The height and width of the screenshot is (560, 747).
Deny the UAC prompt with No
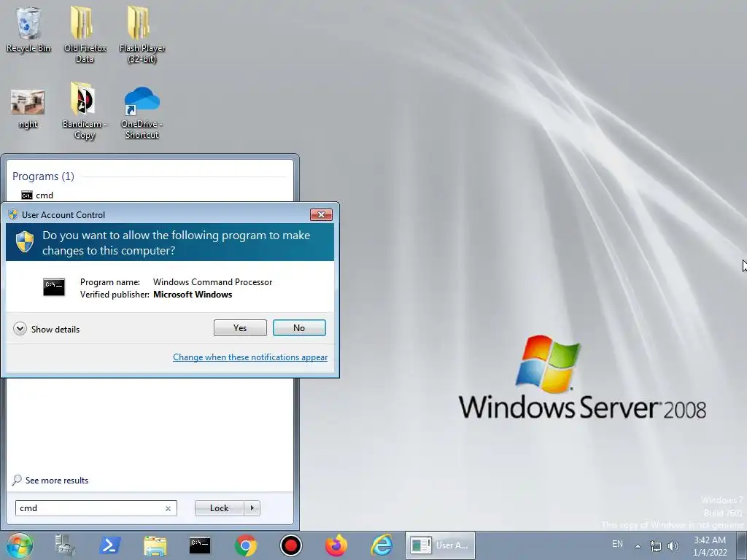point(299,327)
